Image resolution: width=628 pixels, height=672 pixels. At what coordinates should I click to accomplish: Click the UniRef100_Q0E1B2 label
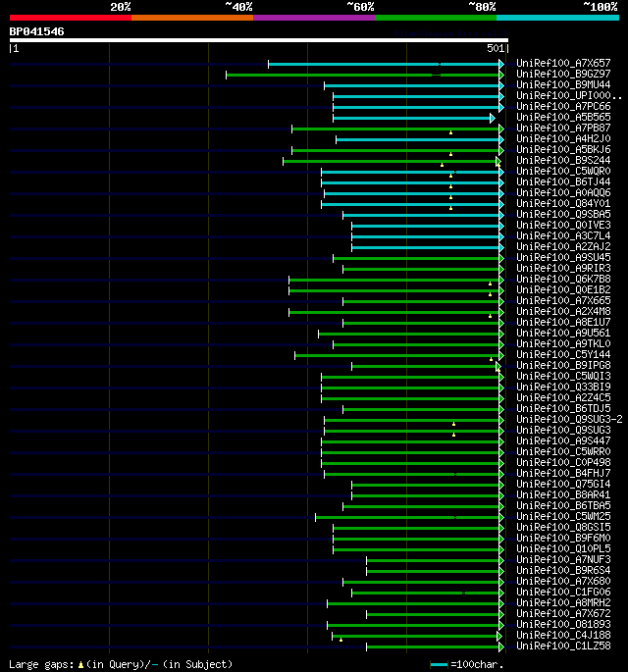coord(563,289)
